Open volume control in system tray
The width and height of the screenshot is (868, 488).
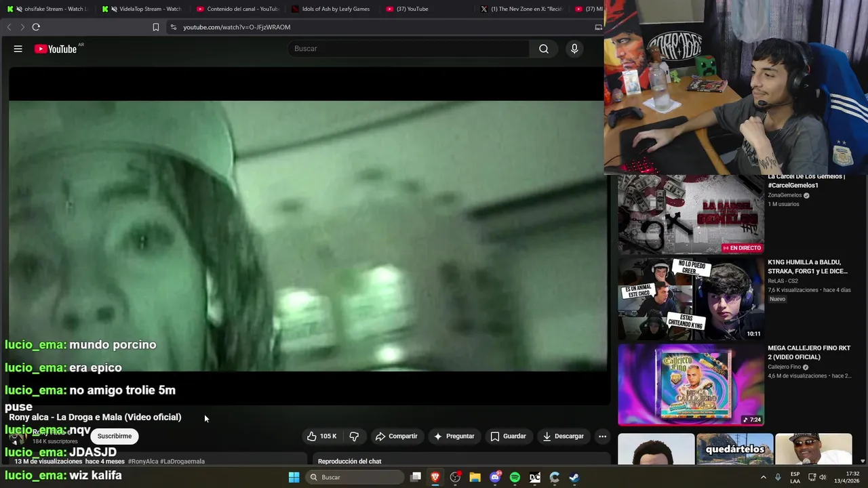(x=823, y=477)
